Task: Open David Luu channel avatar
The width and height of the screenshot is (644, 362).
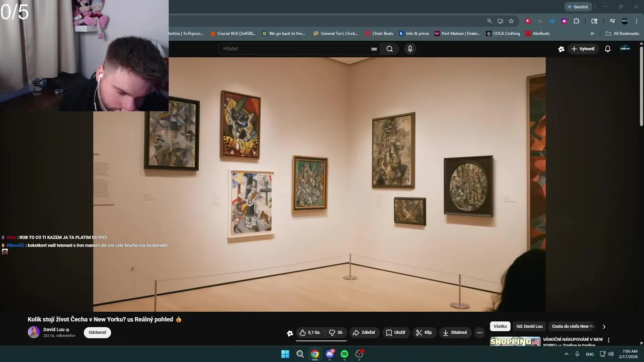Action: pyautogui.click(x=34, y=332)
